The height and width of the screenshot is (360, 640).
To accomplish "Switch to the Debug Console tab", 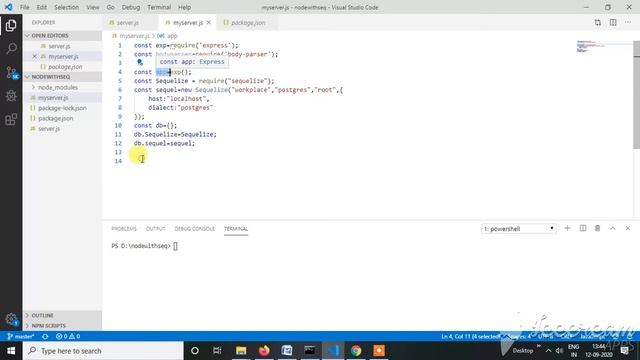I will click(x=195, y=229).
